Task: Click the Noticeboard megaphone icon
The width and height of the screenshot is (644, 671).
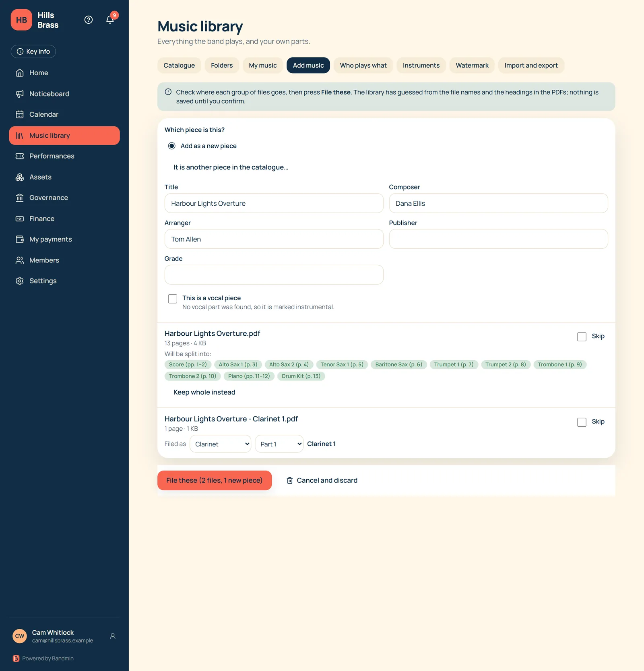Action: [20, 94]
